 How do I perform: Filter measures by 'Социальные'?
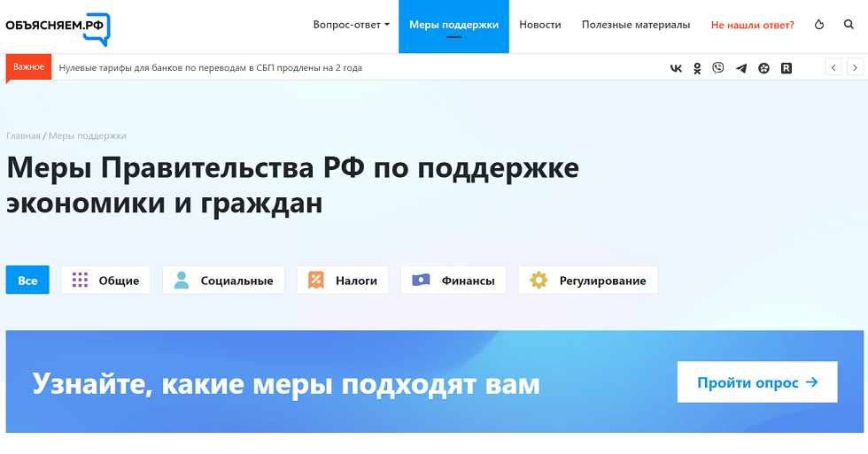(223, 281)
